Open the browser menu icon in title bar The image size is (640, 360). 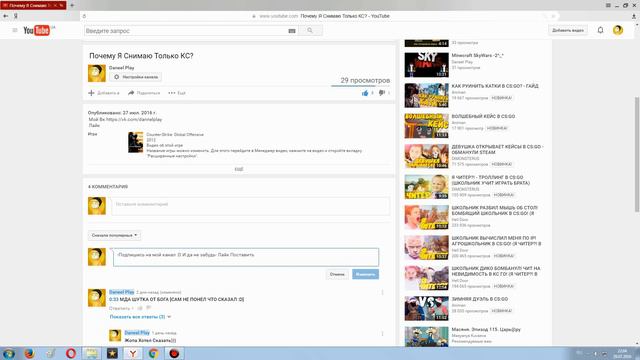[608, 5]
